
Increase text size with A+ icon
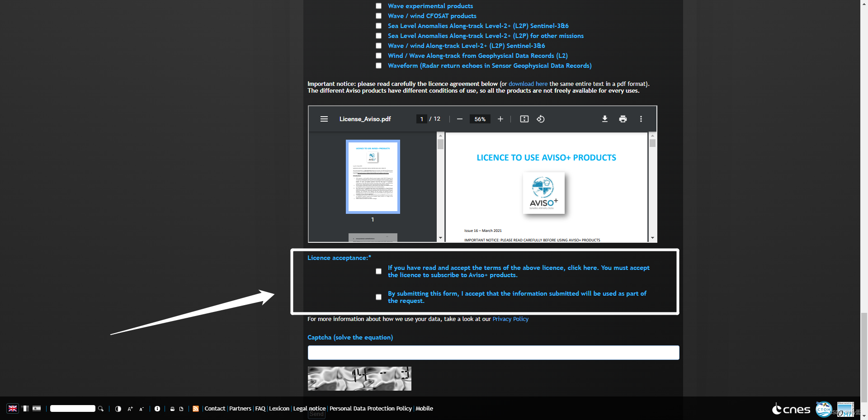click(x=130, y=409)
